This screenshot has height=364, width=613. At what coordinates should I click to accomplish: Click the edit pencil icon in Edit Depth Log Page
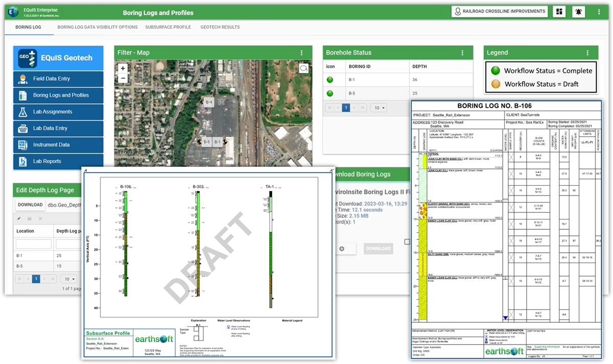pyautogui.click(x=18, y=219)
